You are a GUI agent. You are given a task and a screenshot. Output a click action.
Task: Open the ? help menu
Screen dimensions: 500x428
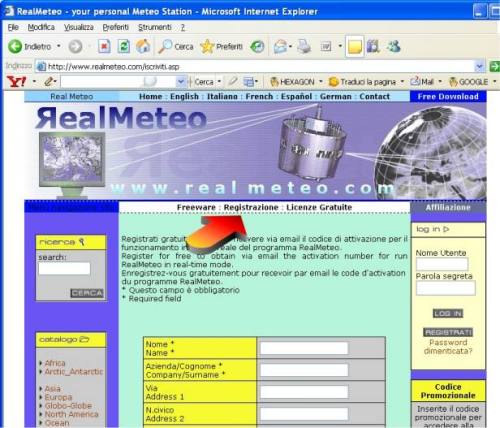(x=183, y=27)
